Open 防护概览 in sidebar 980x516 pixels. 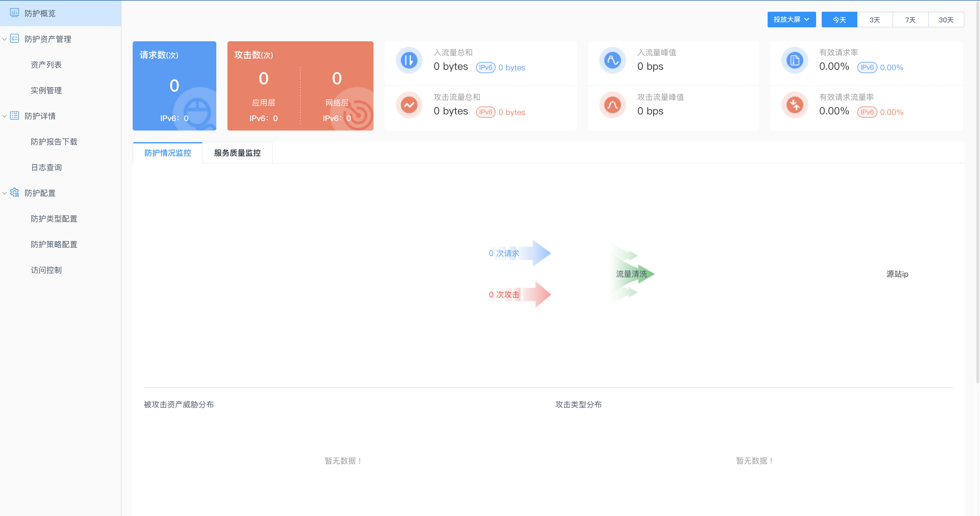pyautogui.click(x=60, y=13)
